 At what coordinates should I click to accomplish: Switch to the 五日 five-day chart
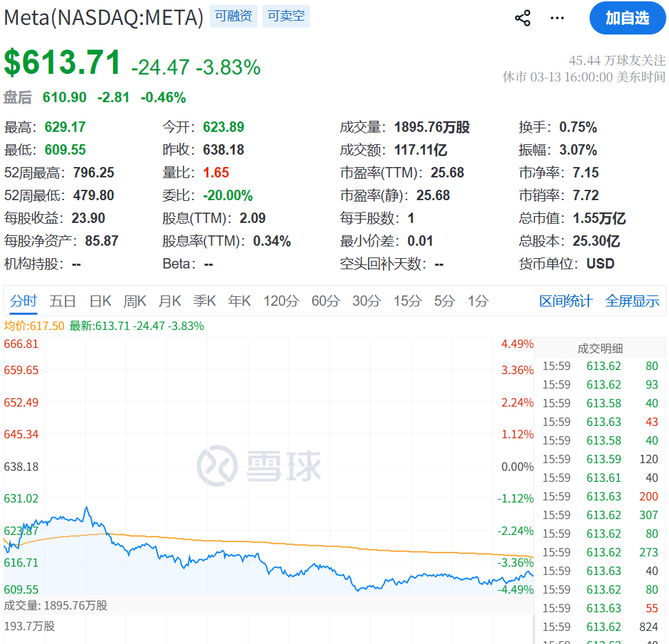coord(63,301)
